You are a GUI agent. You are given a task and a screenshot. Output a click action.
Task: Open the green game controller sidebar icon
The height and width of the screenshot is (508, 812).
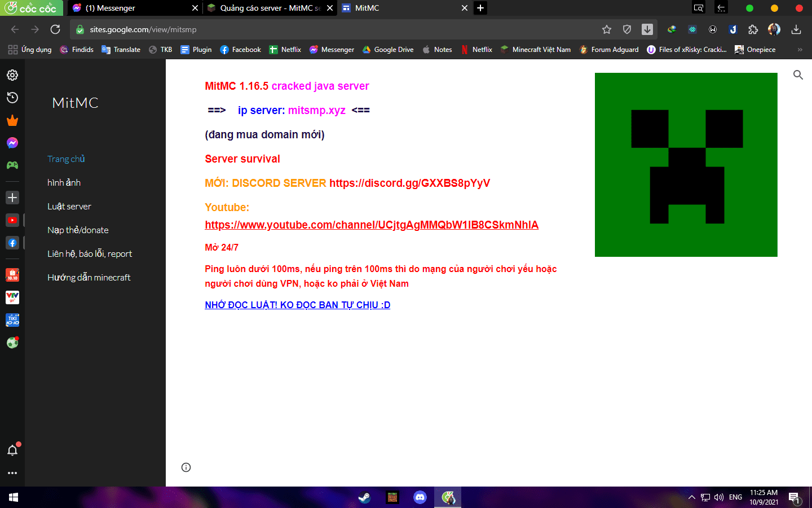(x=12, y=165)
